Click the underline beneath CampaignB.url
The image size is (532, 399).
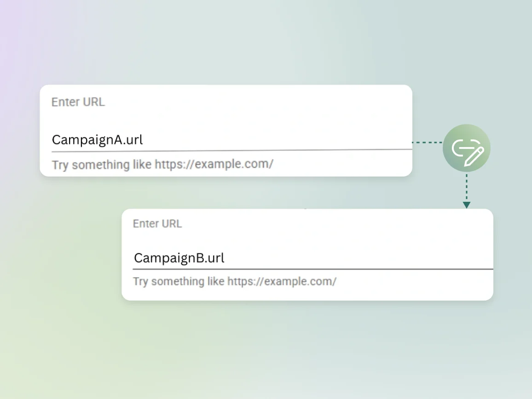tap(313, 268)
